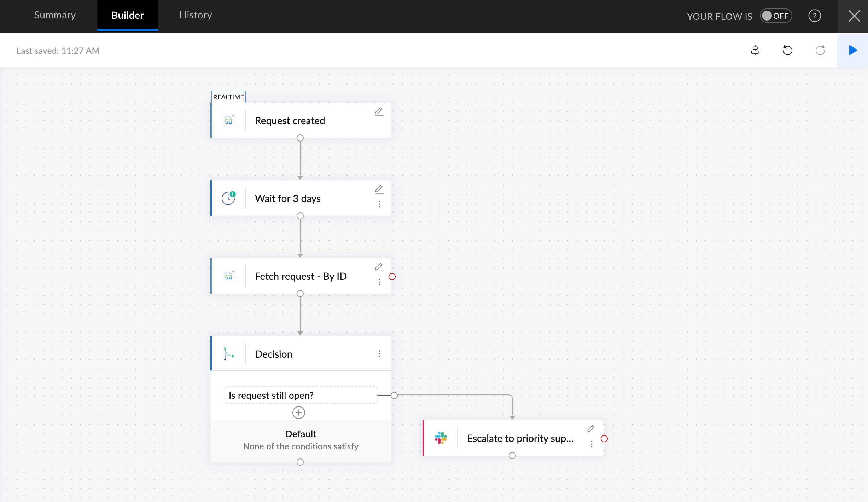This screenshot has width=868, height=502.
Task: Edit the Escalate to priority support step
Action: coord(591,429)
